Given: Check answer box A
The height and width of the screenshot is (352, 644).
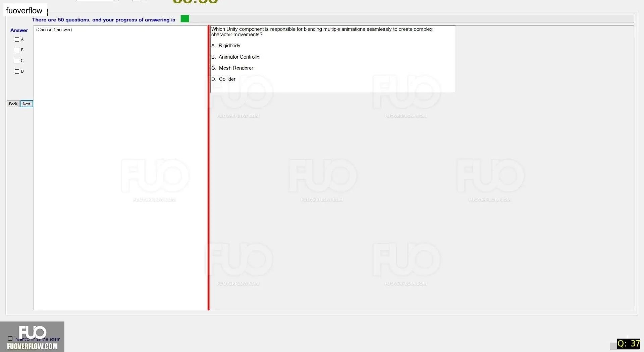Looking at the screenshot, I should (x=17, y=40).
